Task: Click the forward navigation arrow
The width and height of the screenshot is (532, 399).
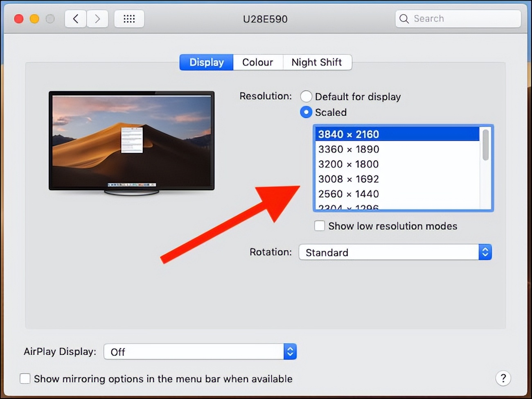Action: point(97,18)
